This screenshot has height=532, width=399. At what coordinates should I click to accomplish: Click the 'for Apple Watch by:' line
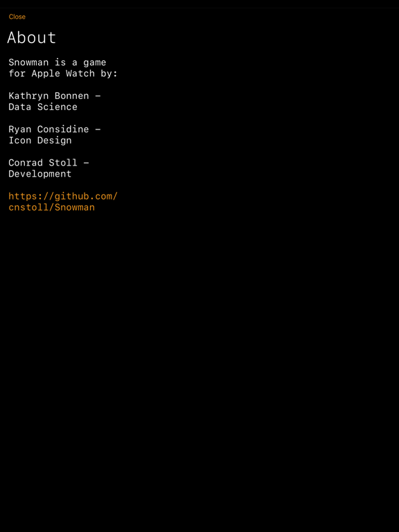click(63, 73)
